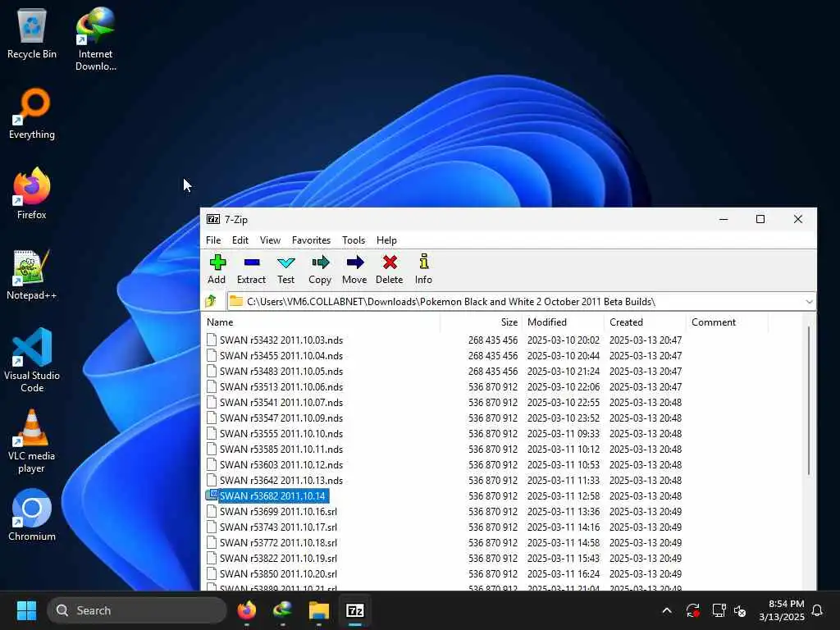Viewport: 840px width, 630px height.
Task: Select Internet Download Manager desktop shortcut
Action: (x=95, y=39)
